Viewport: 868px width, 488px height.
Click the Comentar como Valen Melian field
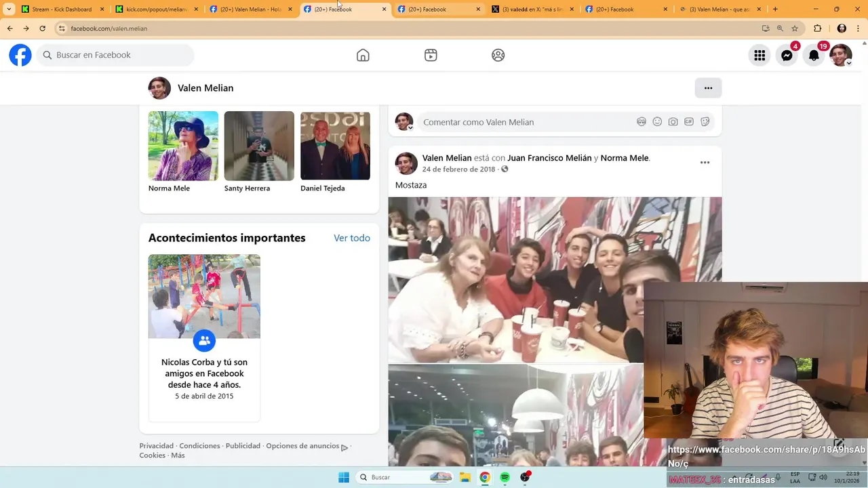coord(526,122)
